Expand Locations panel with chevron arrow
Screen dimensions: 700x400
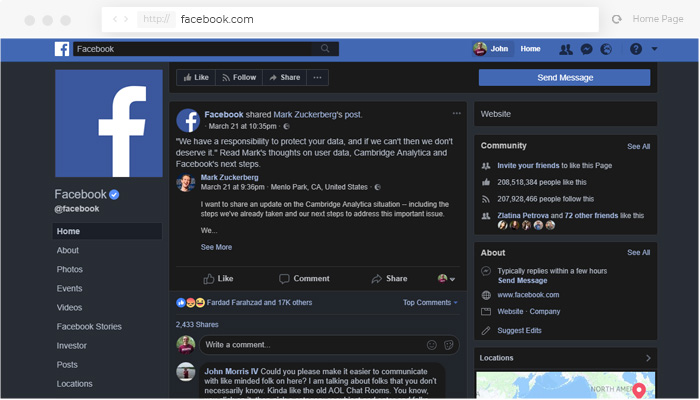[648, 358]
